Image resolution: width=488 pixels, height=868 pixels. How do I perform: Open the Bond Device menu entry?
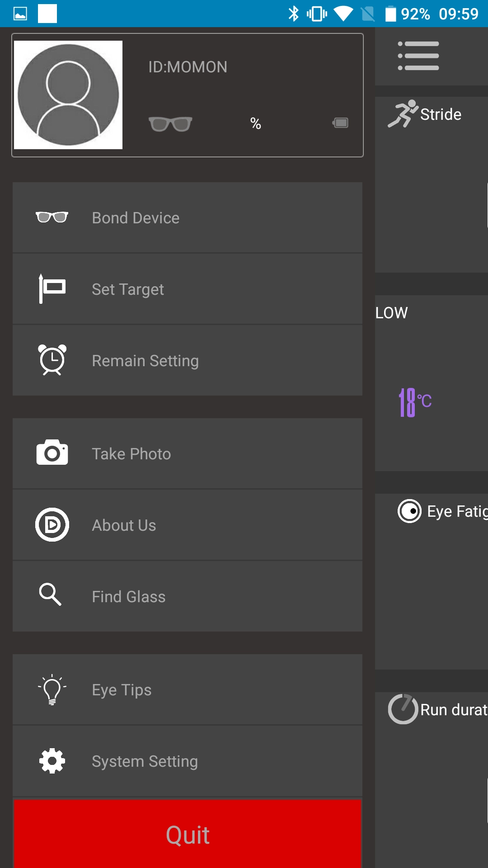click(188, 217)
